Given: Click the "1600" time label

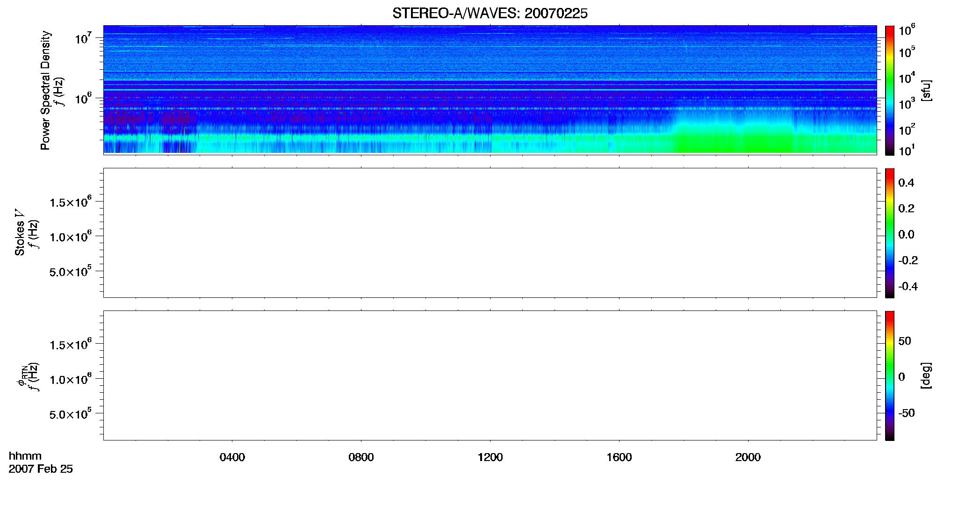Looking at the screenshot, I should 619,457.
